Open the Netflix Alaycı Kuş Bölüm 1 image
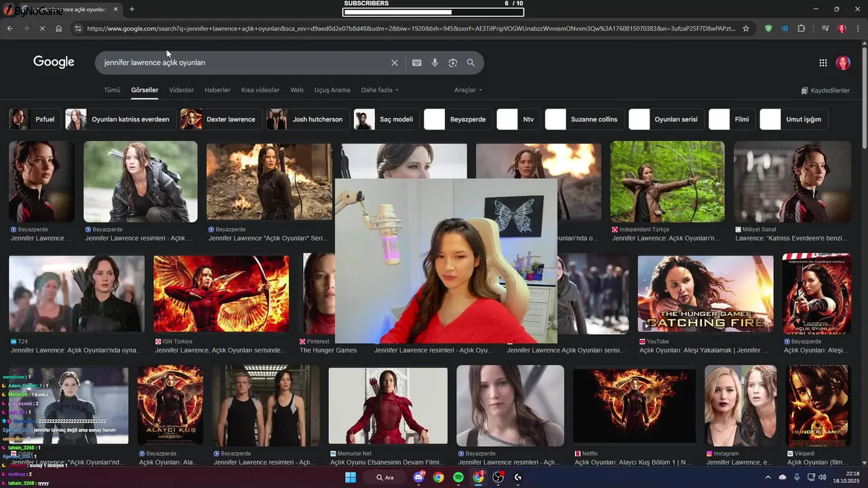The width and height of the screenshot is (868, 488). tap(634, 407)
